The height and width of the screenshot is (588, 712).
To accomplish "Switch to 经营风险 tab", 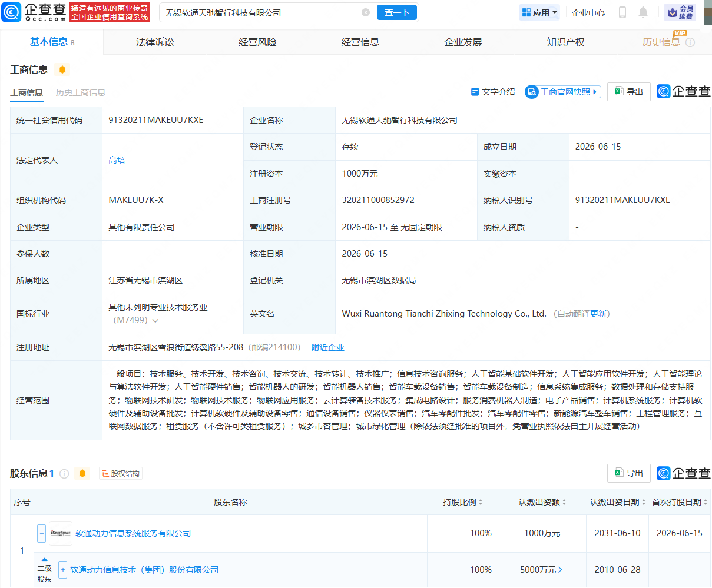I will click(257, 42).
